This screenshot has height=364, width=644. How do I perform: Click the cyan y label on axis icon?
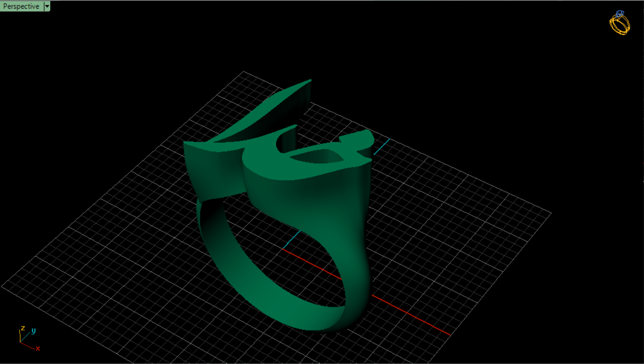pos(34,331)
